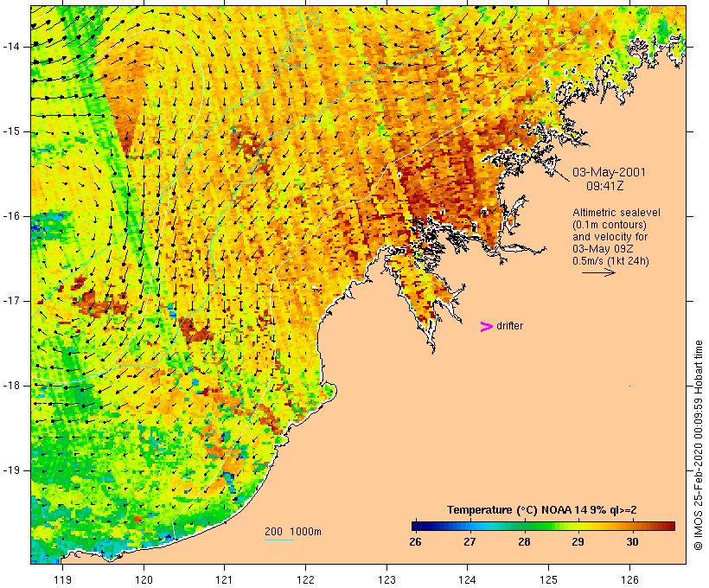Click the time '09:41Z' label
Viewport: 709px width, 588px height.
click(x=605, y=186)
